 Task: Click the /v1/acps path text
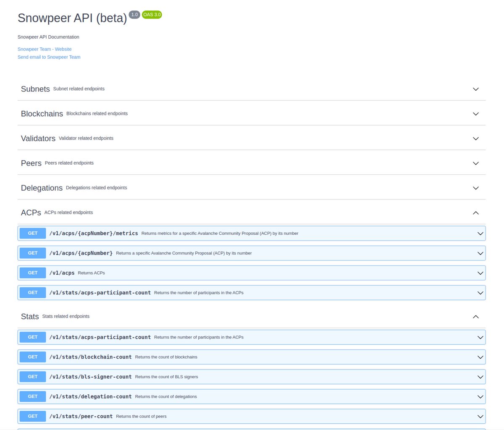62,273
